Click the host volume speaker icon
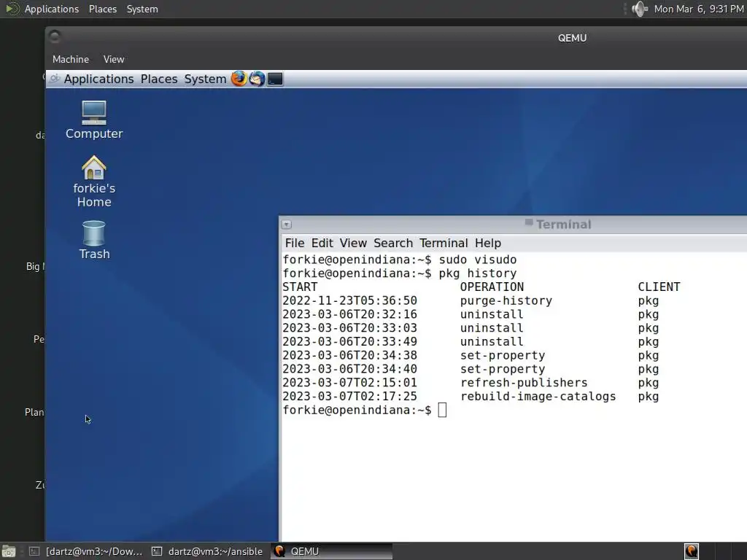Screen dimensions: 747x560 click(639, 9)
